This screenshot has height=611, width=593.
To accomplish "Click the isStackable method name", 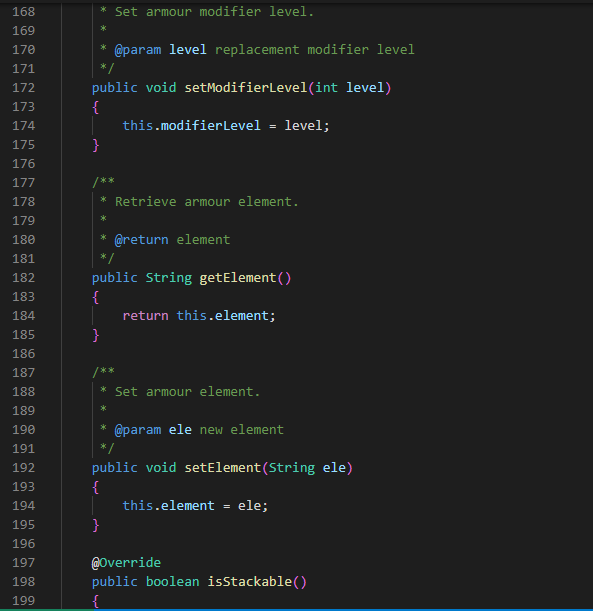I will pos(249,582).
